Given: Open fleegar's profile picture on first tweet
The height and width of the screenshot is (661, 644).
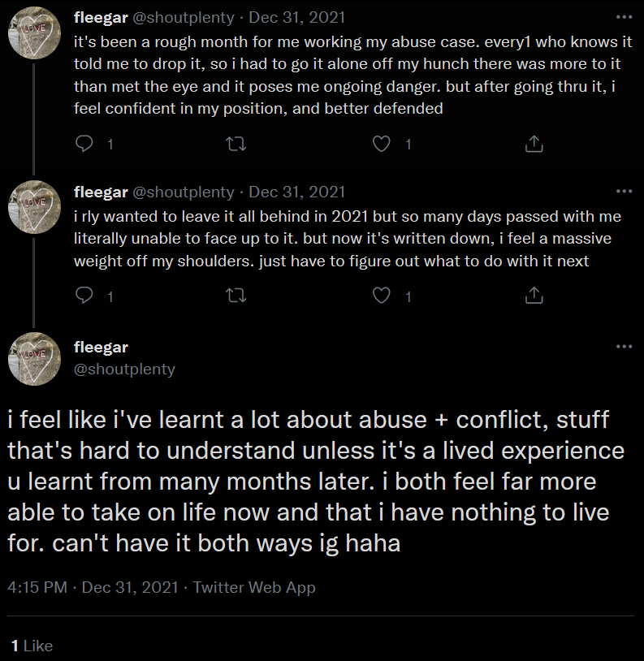Looking at the screenshot, I should tap(34, 34).
